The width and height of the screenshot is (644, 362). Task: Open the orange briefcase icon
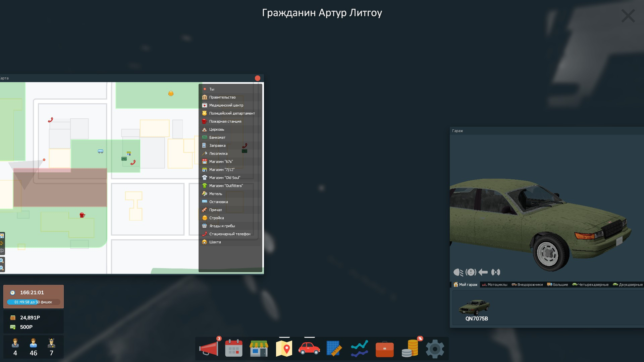[384, 349]
